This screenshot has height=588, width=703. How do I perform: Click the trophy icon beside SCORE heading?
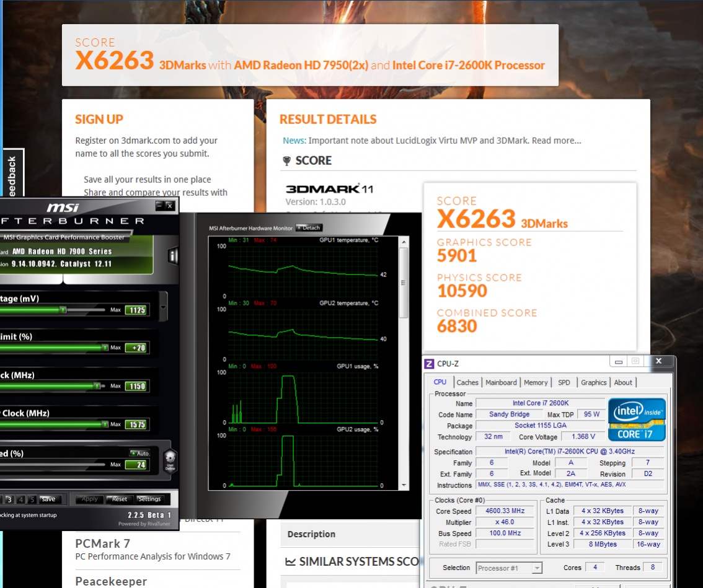coord(286,161)
